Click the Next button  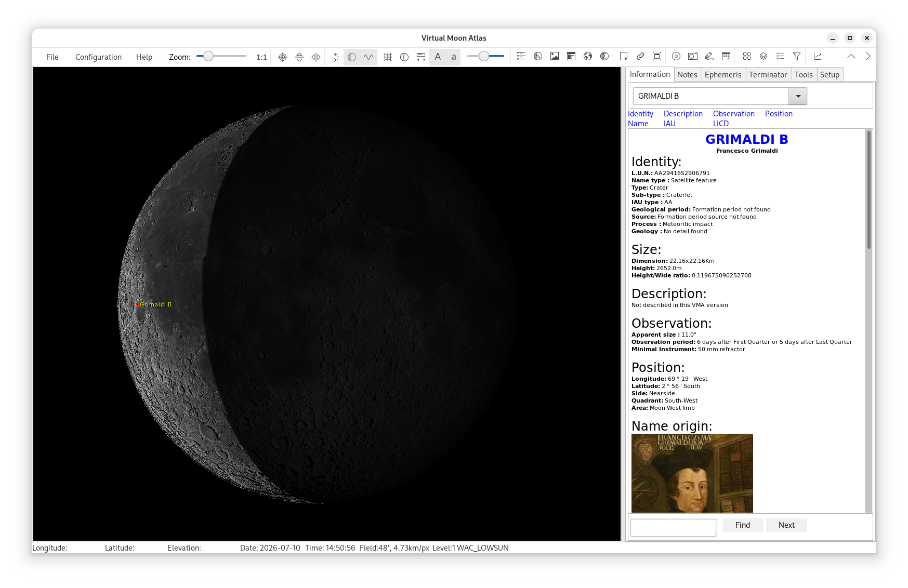[786, 525]
